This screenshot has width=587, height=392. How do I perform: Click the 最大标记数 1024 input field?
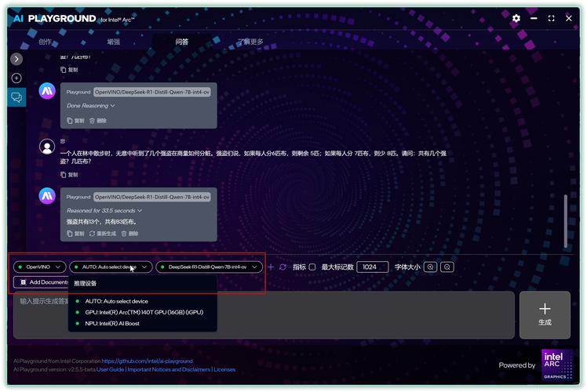tap(372, 267)
